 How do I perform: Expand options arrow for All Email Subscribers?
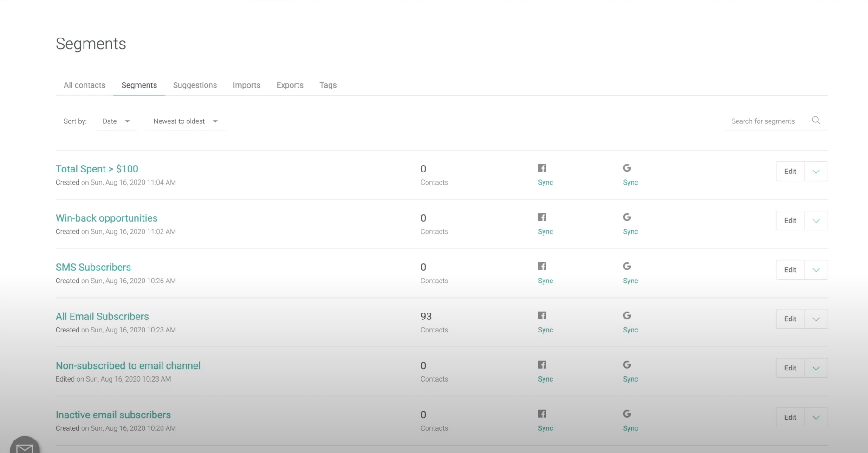click(816, 319)
